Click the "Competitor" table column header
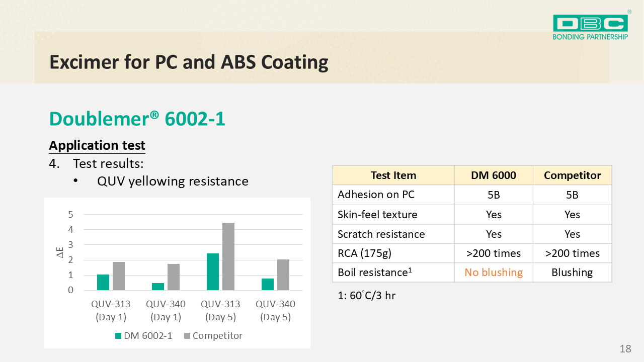Screen dimensions: 644x362 (x=572, y=175)
